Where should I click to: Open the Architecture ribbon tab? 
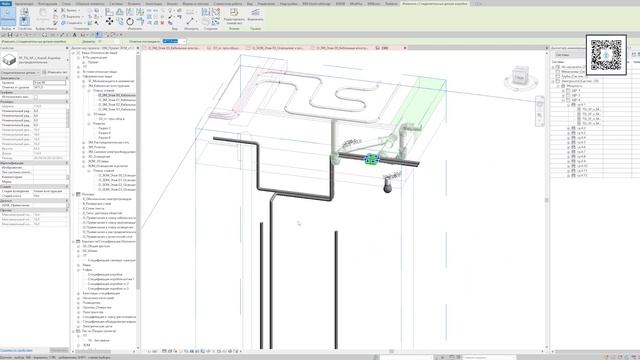pos(24,3)
